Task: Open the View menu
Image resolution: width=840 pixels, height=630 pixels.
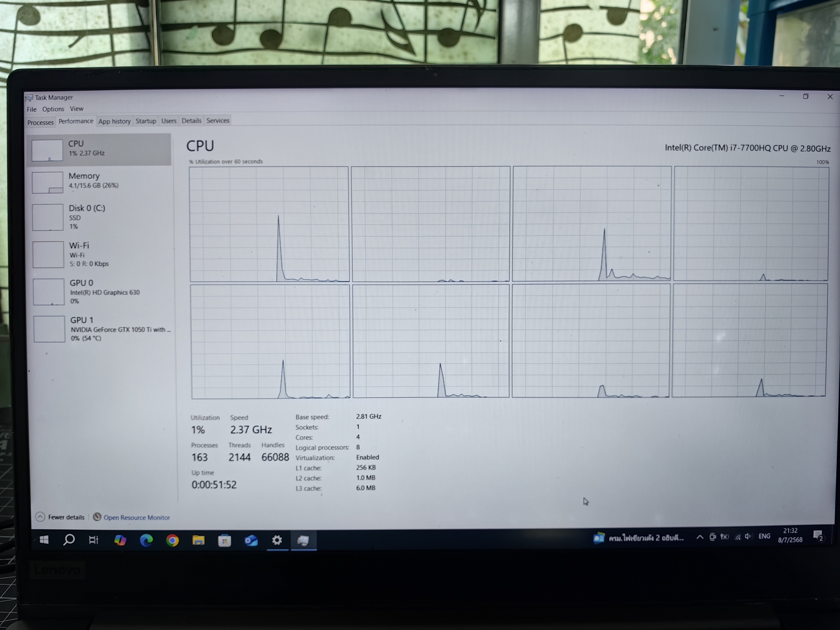Action: point(76,109)
